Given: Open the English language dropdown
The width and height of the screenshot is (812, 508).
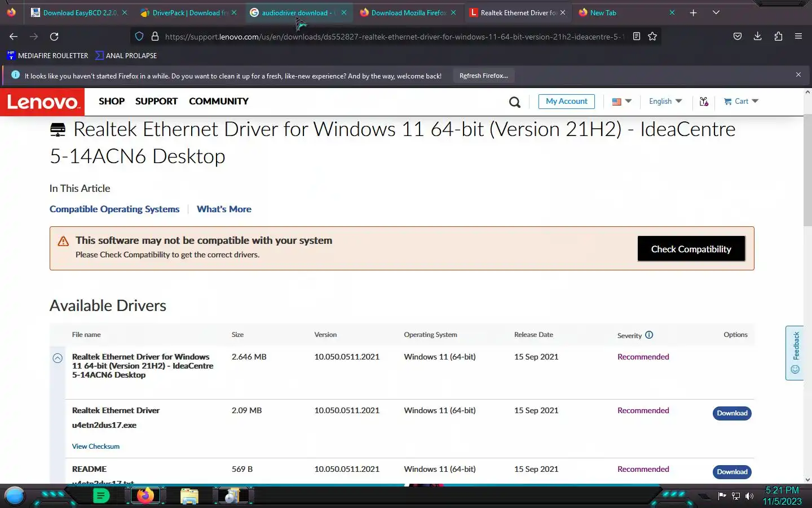Looking at the screenshot, I should pyautogui.click(x=665, y=102).
